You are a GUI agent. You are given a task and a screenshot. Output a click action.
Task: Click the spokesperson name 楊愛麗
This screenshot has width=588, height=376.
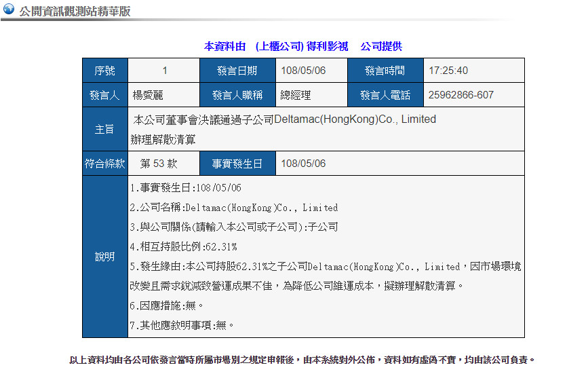tap(148, 95)
